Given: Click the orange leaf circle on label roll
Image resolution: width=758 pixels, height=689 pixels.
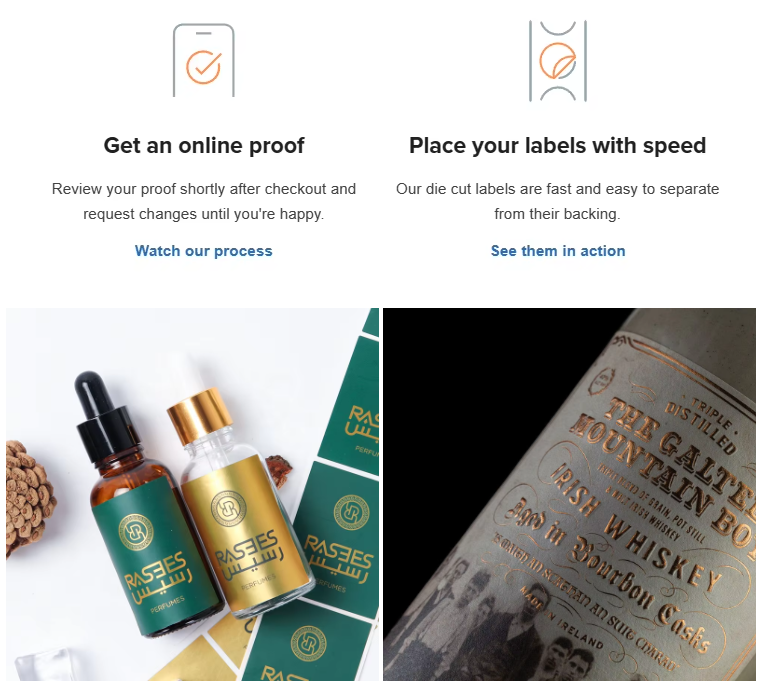Looking at the screenshot, I should click(557, 60).
